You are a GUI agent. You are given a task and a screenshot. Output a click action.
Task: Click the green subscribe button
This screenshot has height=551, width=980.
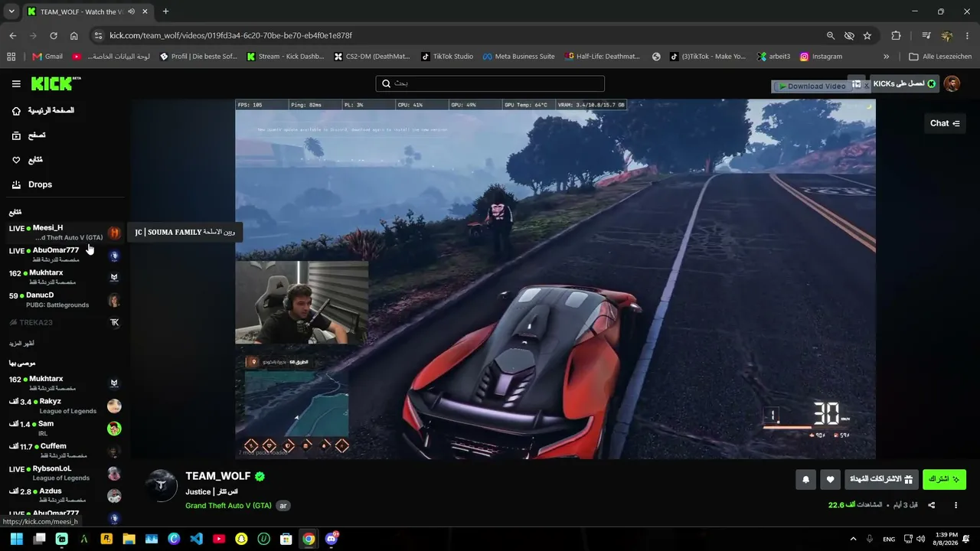click(x=944, y=480)
